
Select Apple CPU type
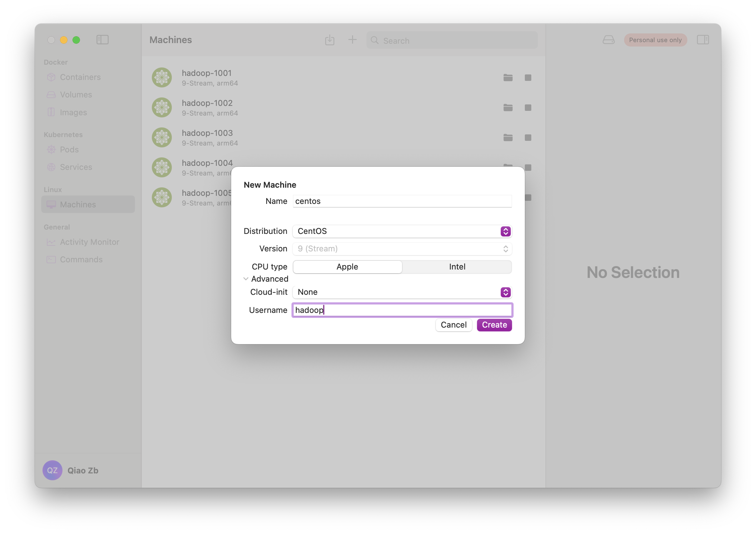coord(347,267)
